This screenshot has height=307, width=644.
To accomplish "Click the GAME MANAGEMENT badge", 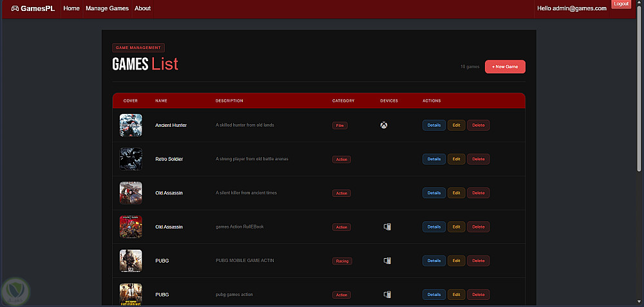I will pos(138,48).
